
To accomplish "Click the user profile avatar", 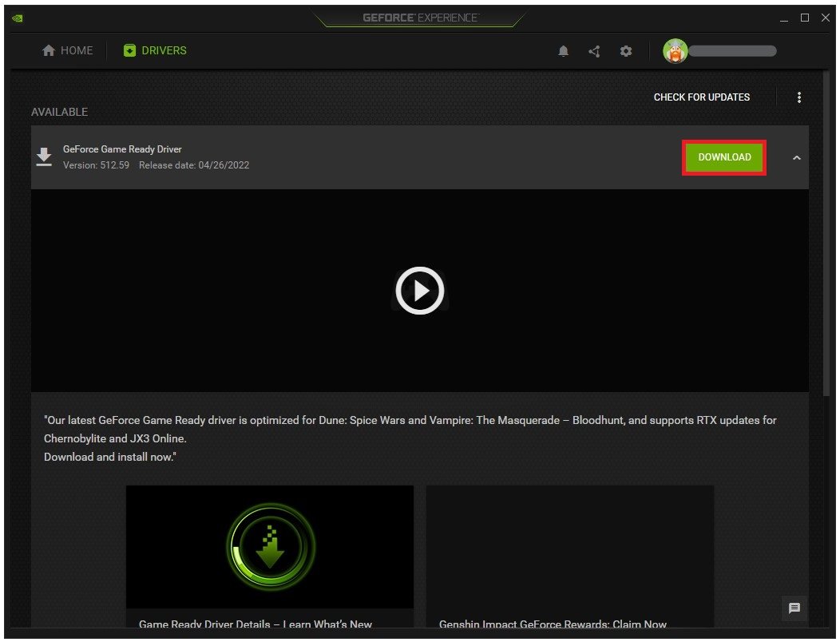I will (x=676, y=51).
